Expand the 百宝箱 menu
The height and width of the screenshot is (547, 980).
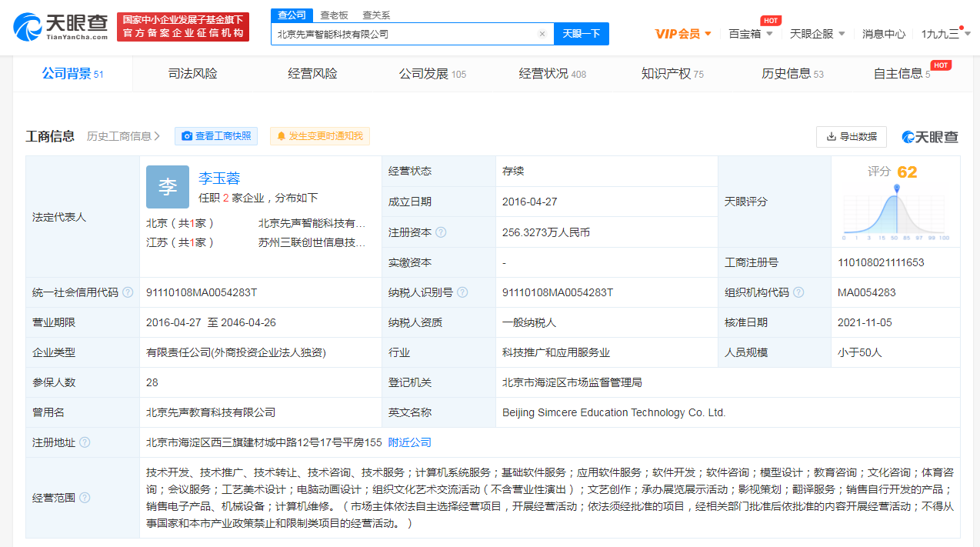[x=751, y=34]
